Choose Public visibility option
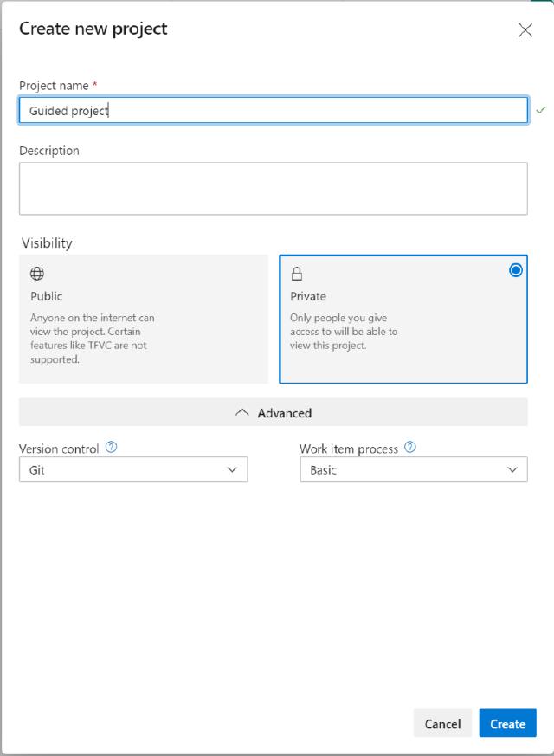 tap(144, 319)
